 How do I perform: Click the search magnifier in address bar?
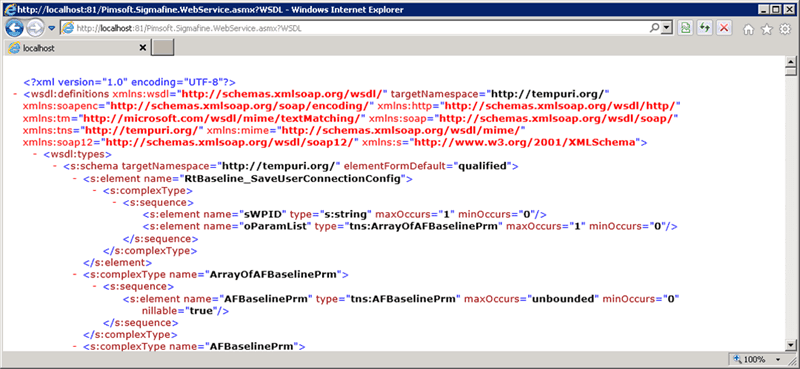coord(654,29)
